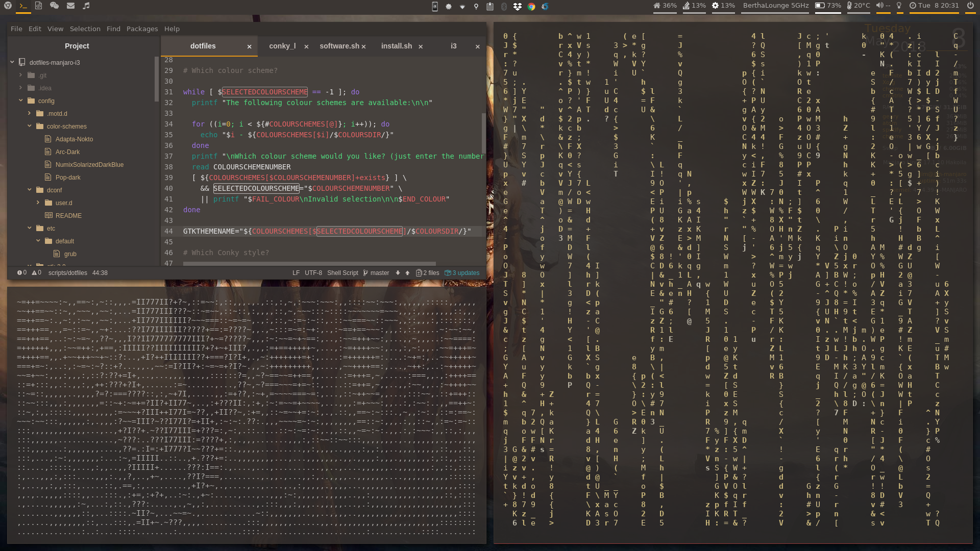Click the cursor position 44:38 in status bar
Viewport: 980px width, 551px height.
pyautogui.click(x=100, y=273)
